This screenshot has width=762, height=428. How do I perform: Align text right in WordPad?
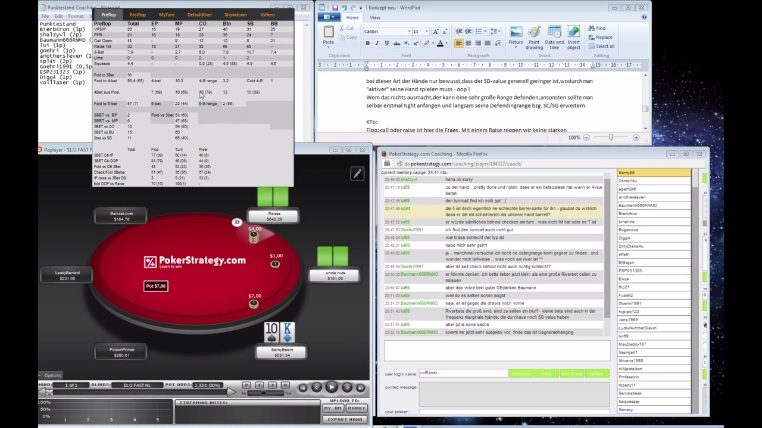[478, 43]
